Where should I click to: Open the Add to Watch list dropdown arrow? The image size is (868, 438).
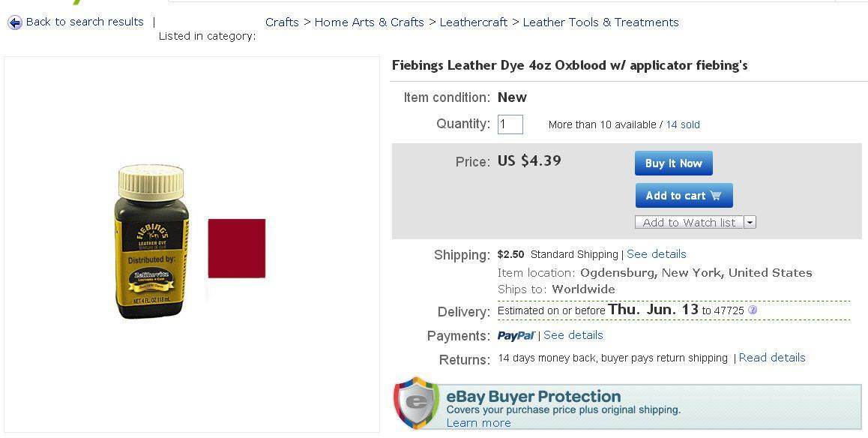750,222
